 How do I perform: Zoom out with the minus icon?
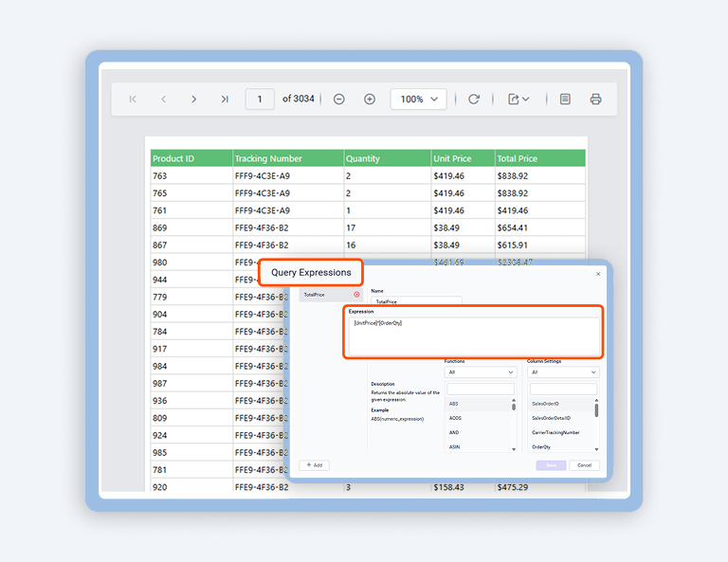coord(339,99)
